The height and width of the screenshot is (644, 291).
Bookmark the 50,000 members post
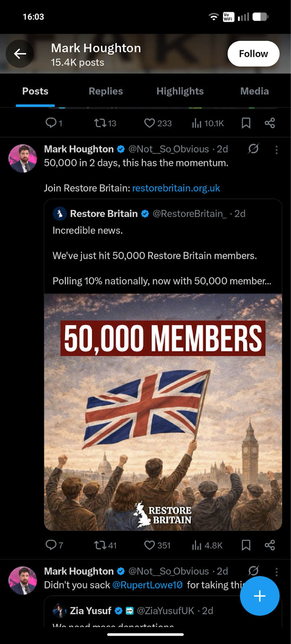pos(246,545)
